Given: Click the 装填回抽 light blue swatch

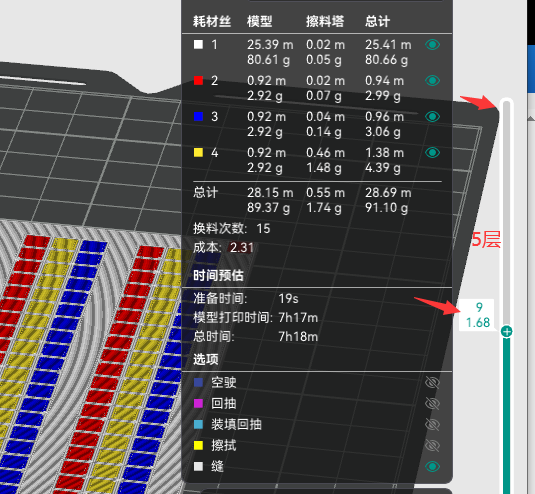Looking at the screenshot, I should tap(198, 424).
